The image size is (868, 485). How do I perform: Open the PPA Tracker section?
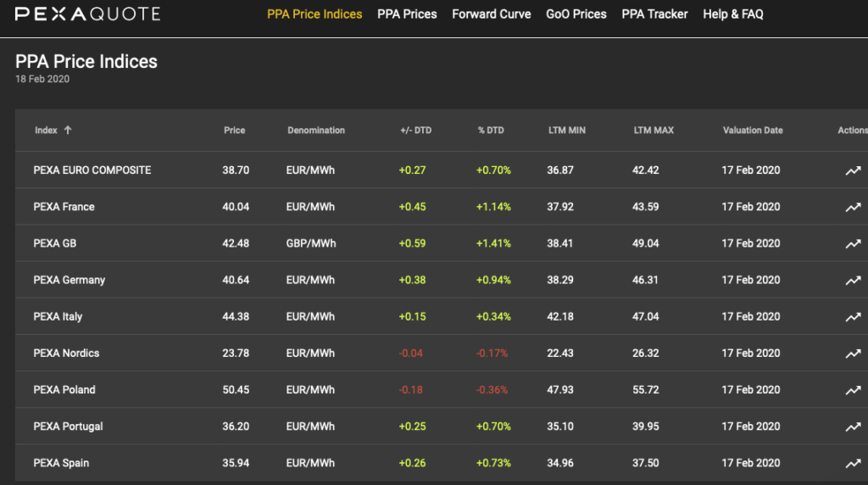pyautogui.click(x=654, y=14)
